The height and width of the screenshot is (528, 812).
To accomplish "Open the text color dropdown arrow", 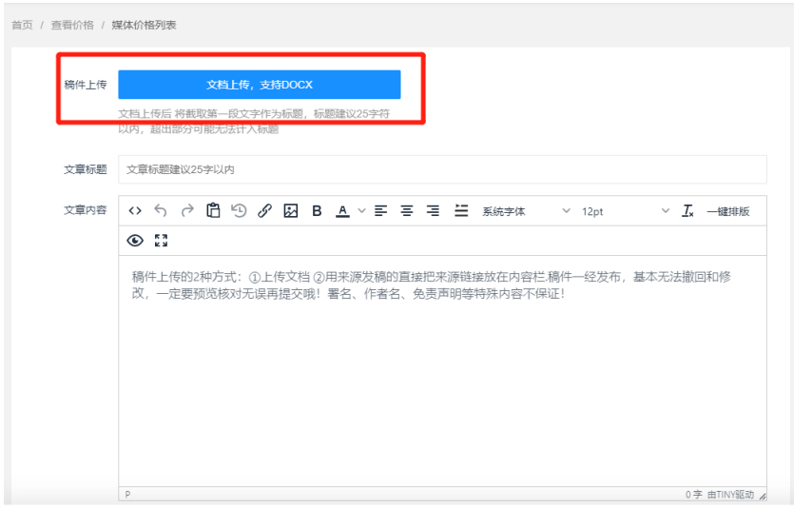I will pos(361,211).
